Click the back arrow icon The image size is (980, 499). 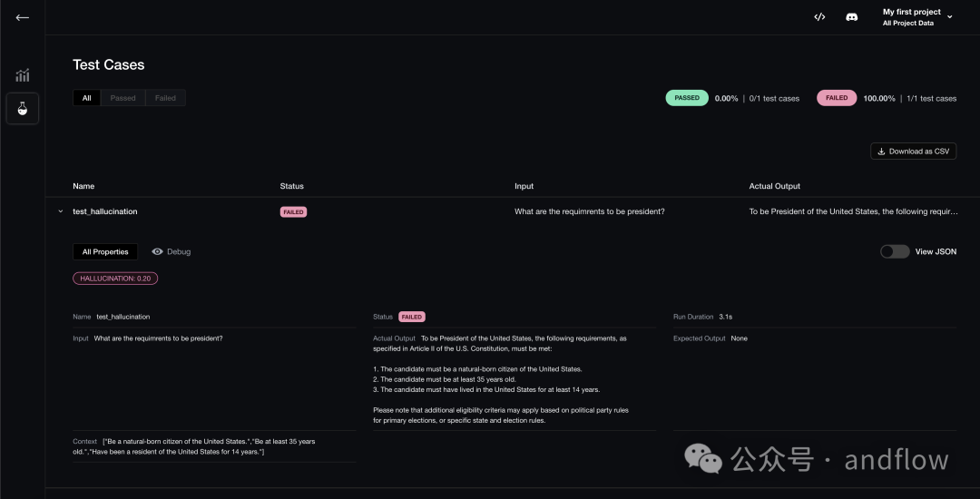tap(23, 17)
